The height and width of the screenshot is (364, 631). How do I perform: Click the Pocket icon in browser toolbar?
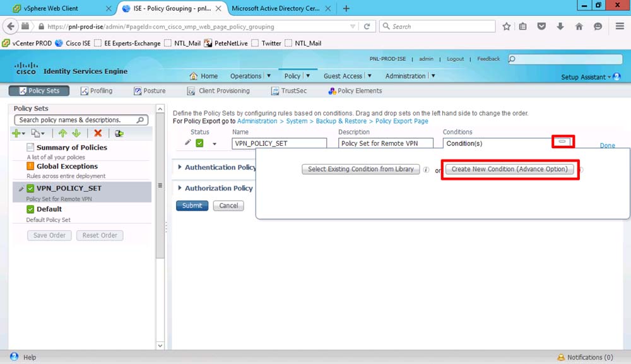pos(541,26)
